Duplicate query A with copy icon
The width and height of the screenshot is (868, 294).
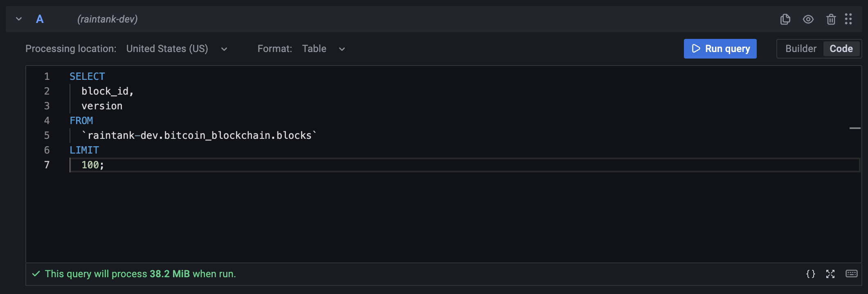[785, 19]
